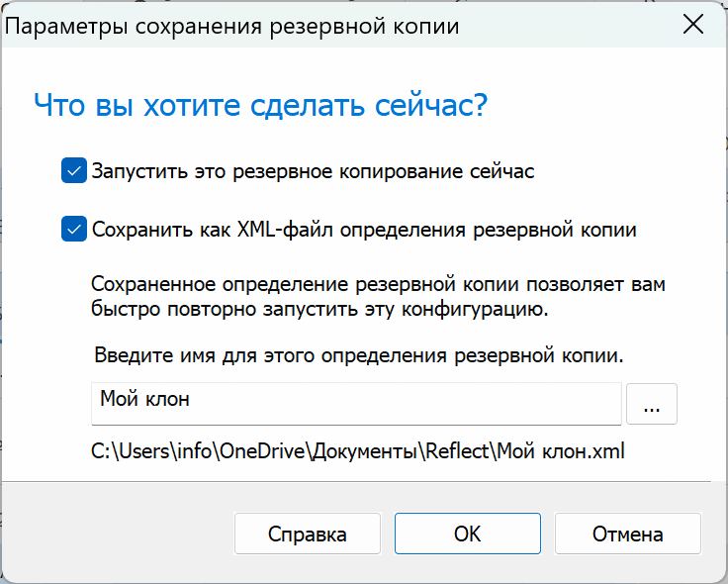
Task: Confirm the dialog with the OK button
Action: (x=467, y=535)
